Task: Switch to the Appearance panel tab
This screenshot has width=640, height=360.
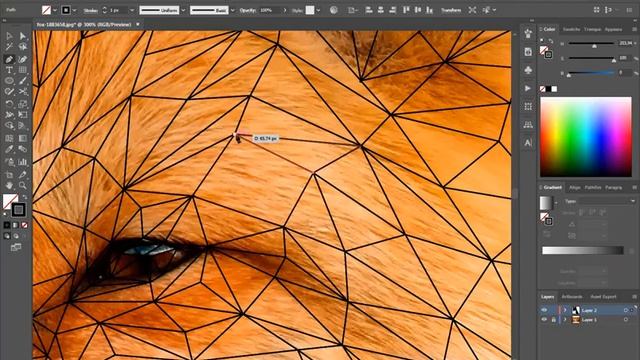Action: click(613, 29)
